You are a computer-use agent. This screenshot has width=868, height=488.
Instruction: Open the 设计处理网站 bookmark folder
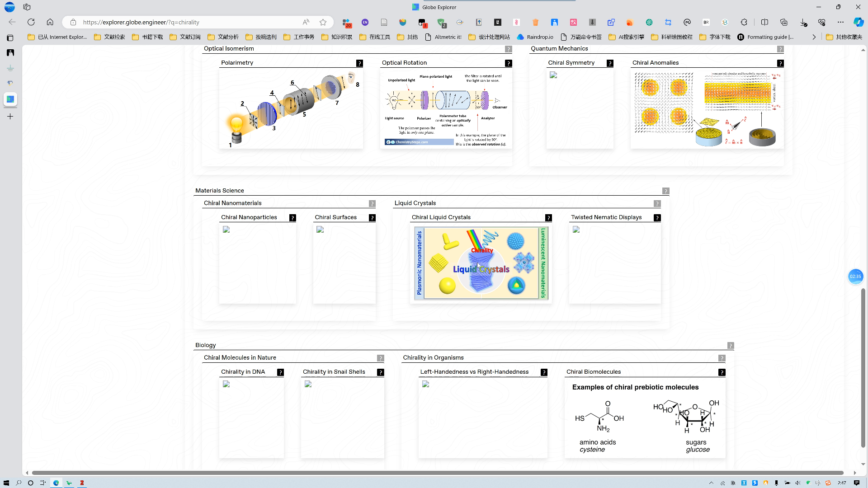coord(489,37)
